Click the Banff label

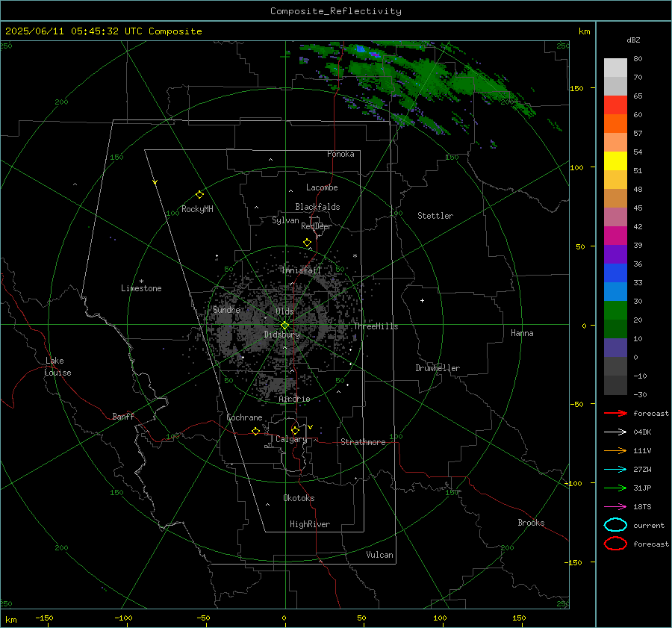tap(123, 416)
